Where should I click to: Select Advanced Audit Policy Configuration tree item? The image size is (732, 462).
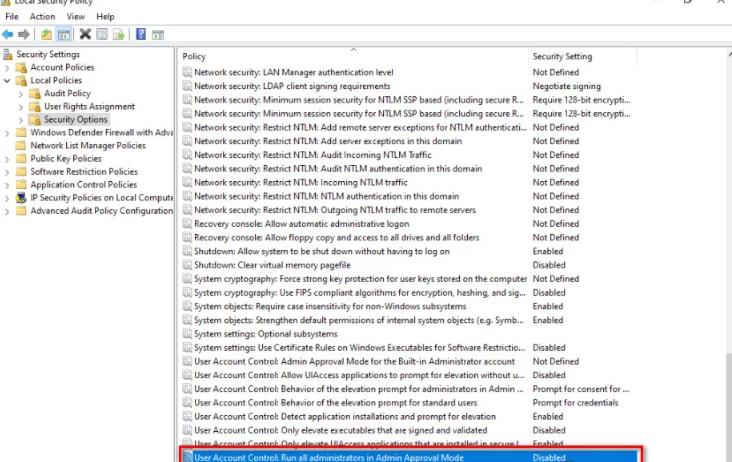coord(101,211)
